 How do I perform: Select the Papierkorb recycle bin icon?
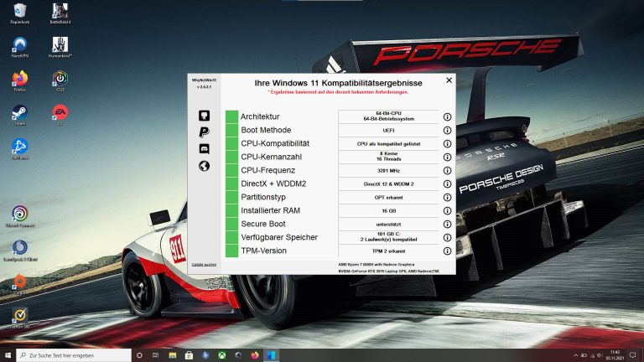click(x=18, y=13)
